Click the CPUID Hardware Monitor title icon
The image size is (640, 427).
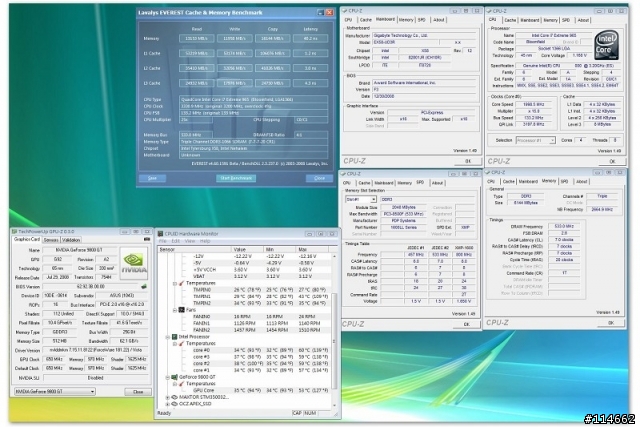coord(160,234)
